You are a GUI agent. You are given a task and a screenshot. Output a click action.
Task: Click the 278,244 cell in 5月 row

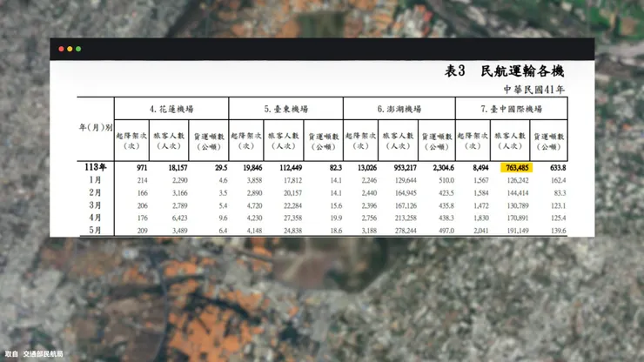[x=406, y=231]
